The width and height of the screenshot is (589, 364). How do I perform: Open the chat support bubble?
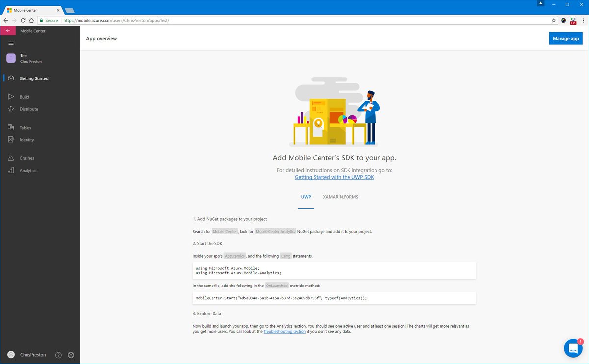[x=573, y=348]
